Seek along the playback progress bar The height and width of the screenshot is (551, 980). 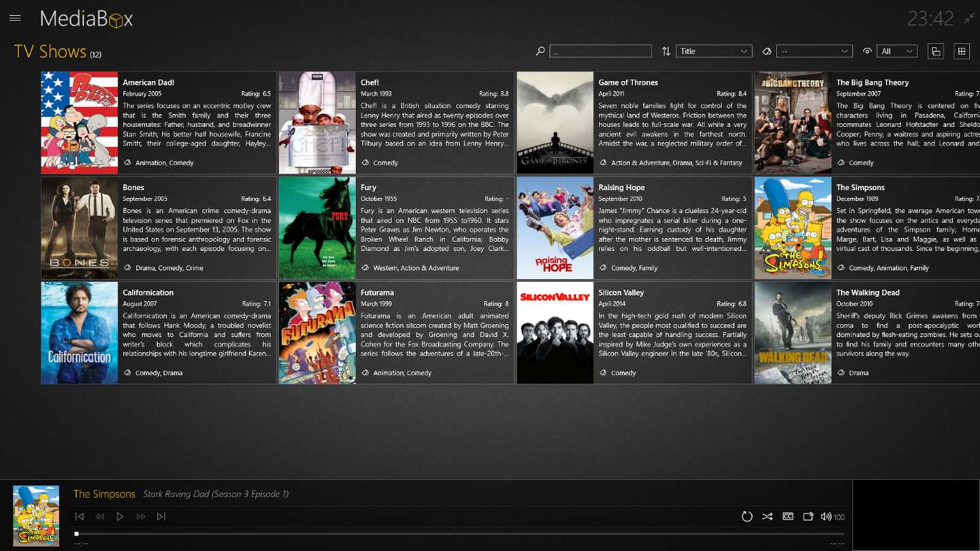pos(460,534)
